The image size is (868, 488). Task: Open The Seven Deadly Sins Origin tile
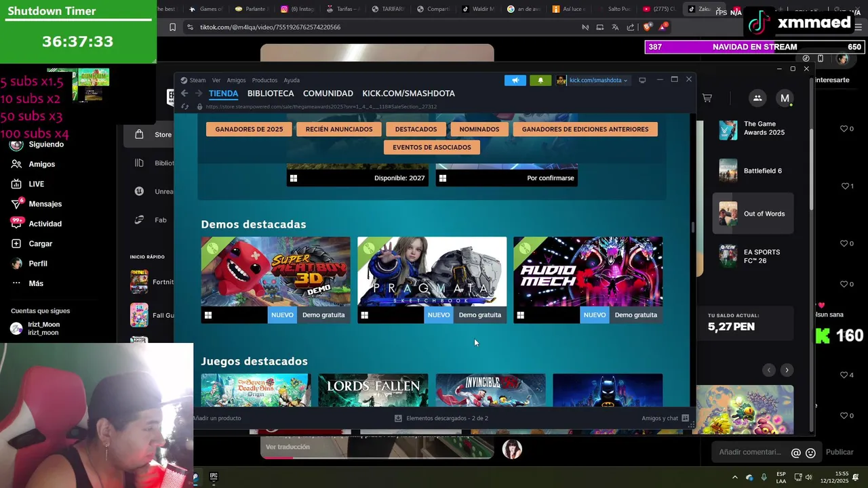click(x=256, y=390)
